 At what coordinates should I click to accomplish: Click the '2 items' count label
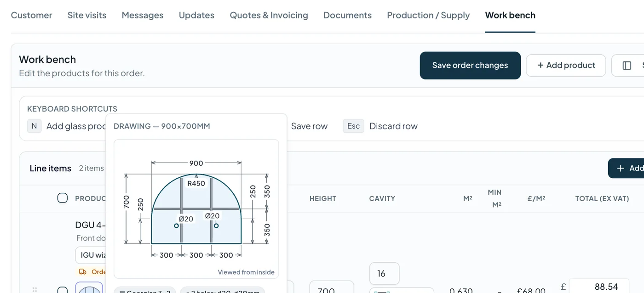tap(92, 168)
